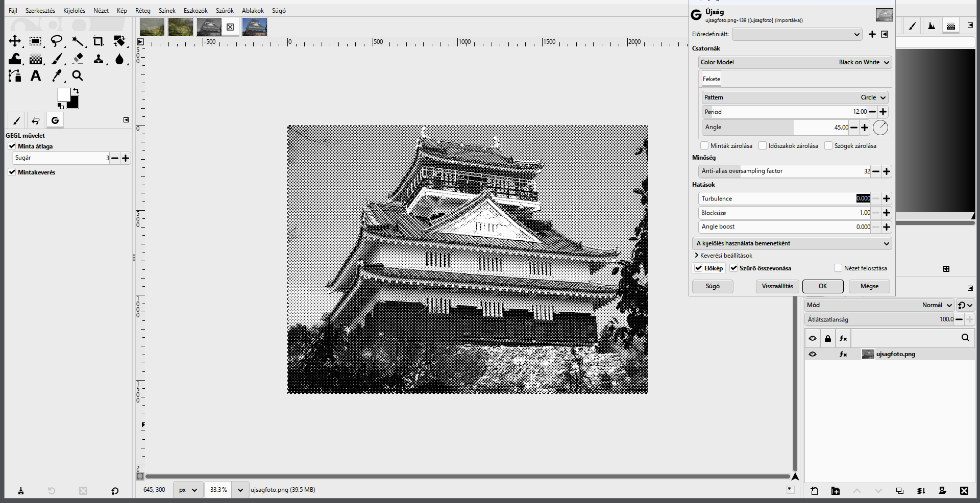This screenshot has height=503, width=980.
Task: Open the selection input mode dropdown
Action: pos(792,243)
